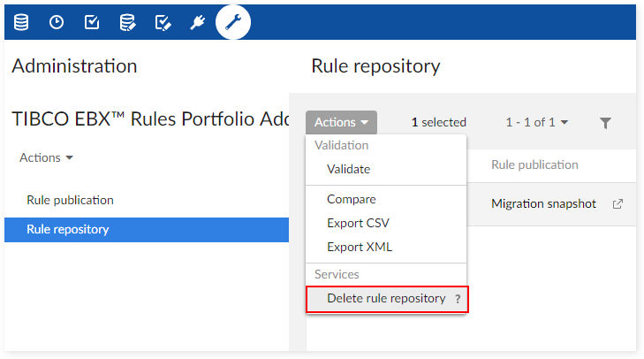This screenshot has height=359, width=644.
Task: Open Migration snapshot external link icon
Action: click(x=617, y=204)
